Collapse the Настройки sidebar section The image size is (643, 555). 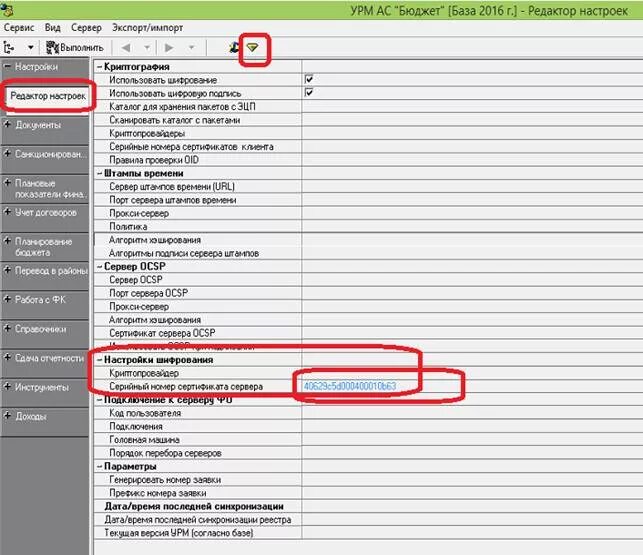(x=7, y=66)
